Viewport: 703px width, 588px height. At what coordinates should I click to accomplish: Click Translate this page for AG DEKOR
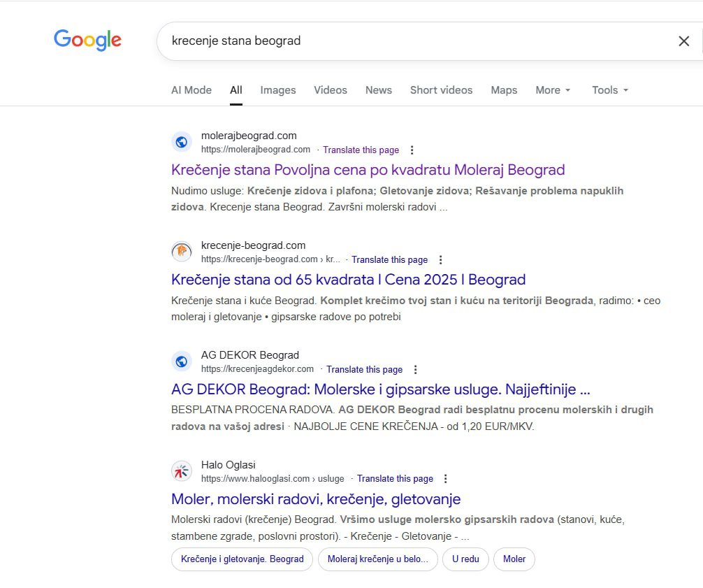pyautogui.click(x=364, y=370)
